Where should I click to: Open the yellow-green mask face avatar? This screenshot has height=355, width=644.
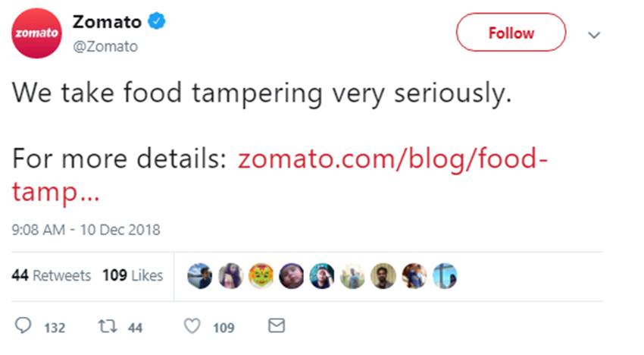[261, 276]
